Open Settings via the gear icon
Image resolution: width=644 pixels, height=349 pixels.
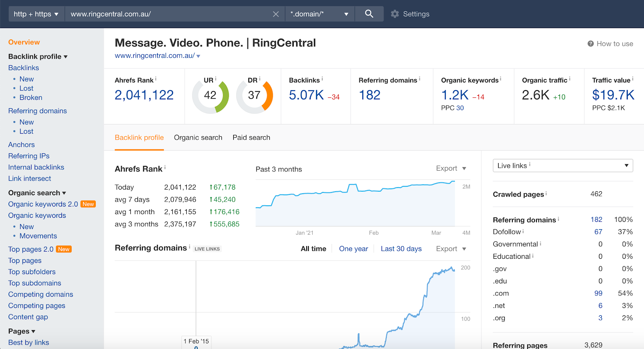[x=395, y=14]
